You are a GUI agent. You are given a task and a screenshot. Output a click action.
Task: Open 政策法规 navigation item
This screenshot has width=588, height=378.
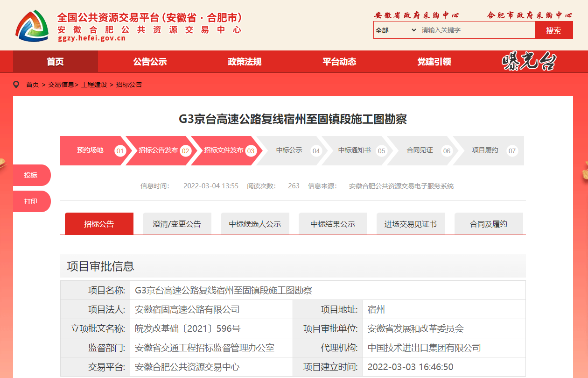click(x=245, y=62)
